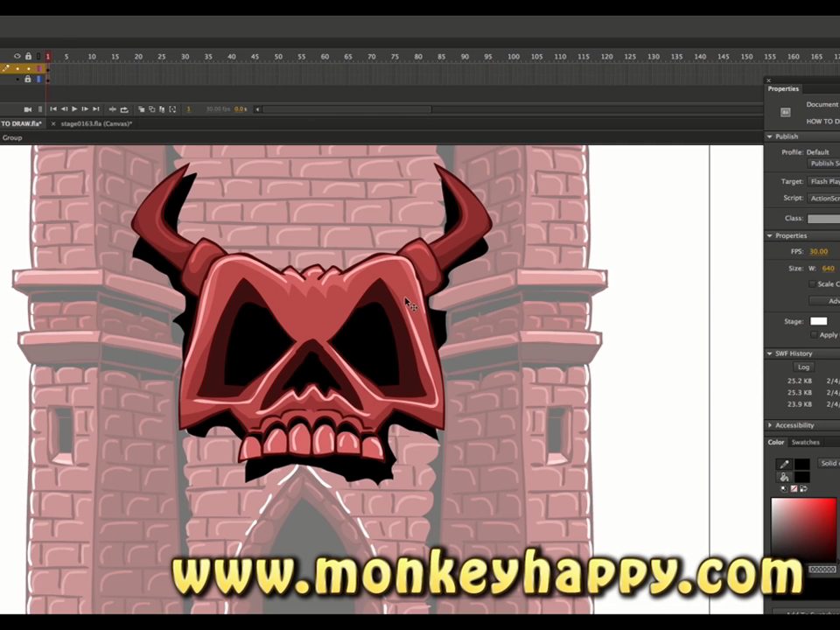This screenshot has height=630, width=840.
Task: Collapse the Properties section
Action: [x=770, y=235]
